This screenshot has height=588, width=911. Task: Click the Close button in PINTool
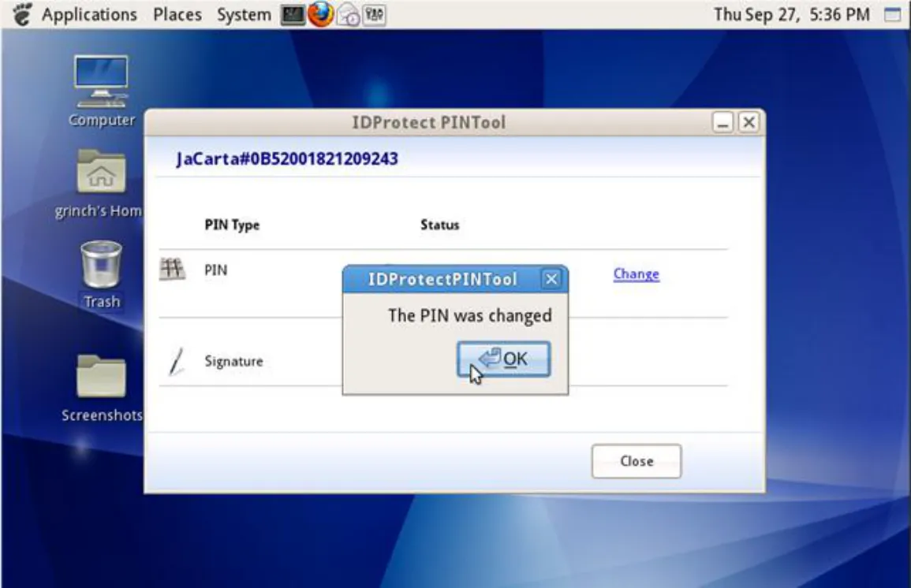pos(637,461)
